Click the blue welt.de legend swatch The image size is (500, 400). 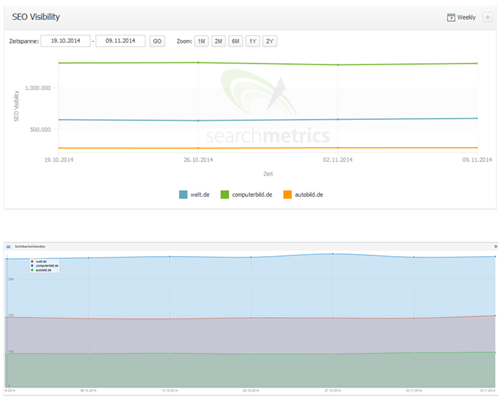click(183, 195)
